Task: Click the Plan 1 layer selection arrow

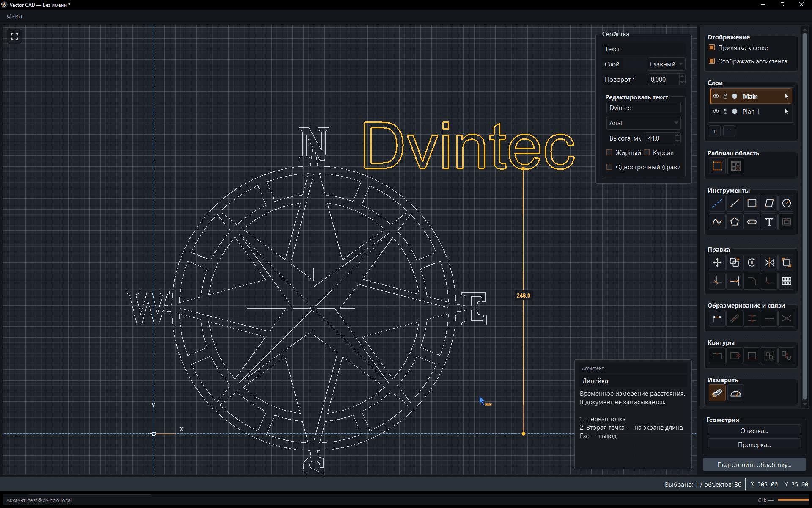Action: (x=787, y=112)
